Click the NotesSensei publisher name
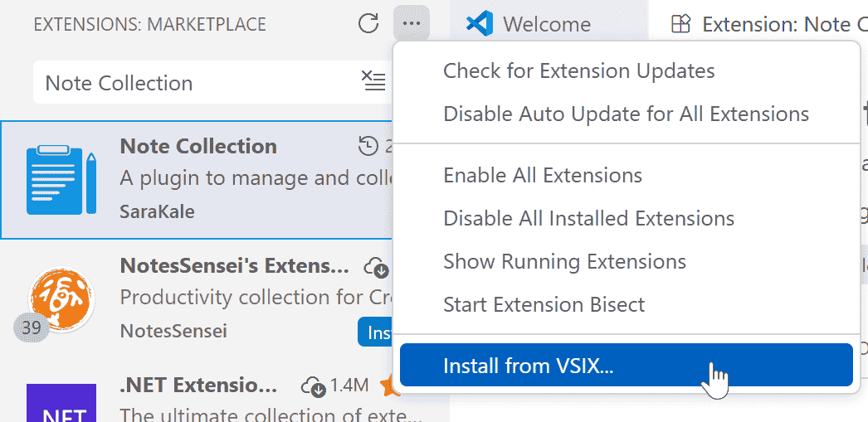Screen dimensions: 868x422 pos(173,332)
